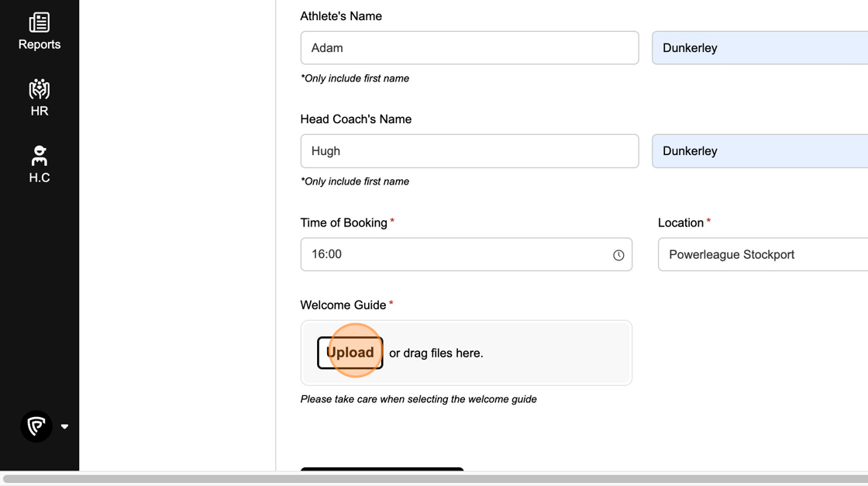
Task: Click the 'or drag files here.' text
Action: [436, 353]
